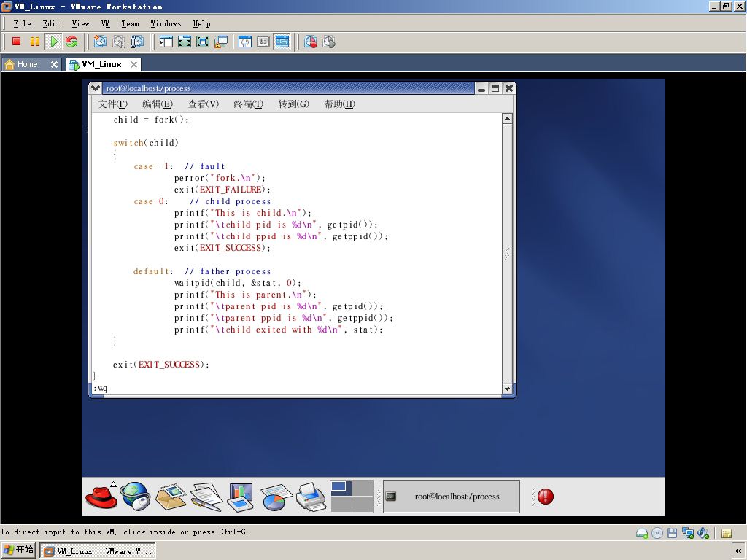Open terminal 帮助(H) menu
747x560 pixels.
pyautogui.click(x=339, y=104)
